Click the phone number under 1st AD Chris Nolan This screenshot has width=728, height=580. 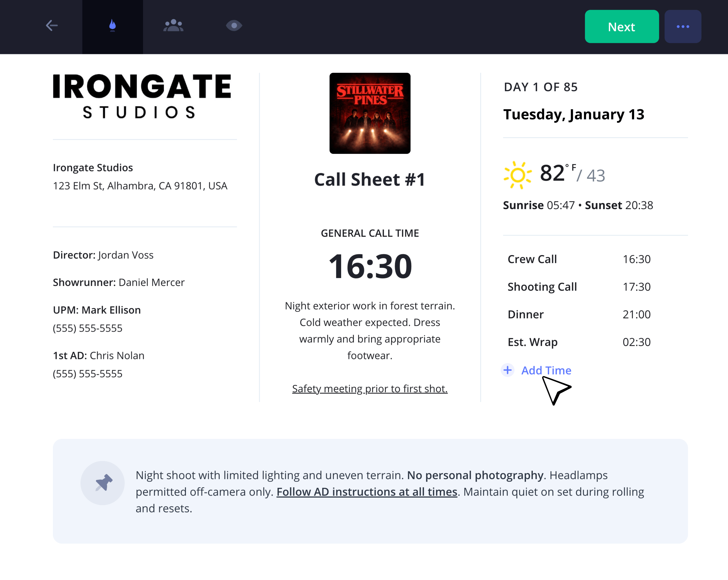(88, 374)
